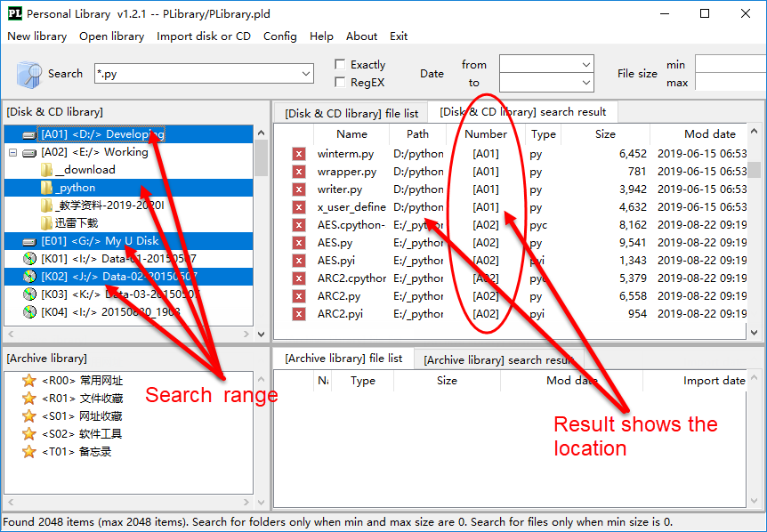This screenshot has height=532, width=767.
Task: Click the Search magnifier icon
Action: 29,74
